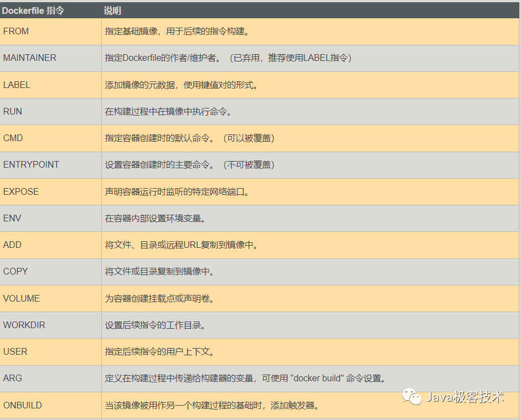
Task: Click description '当该镜像被用作另一个构建过程的基础时，添加触发器。'
Action: tap(212, 406)
